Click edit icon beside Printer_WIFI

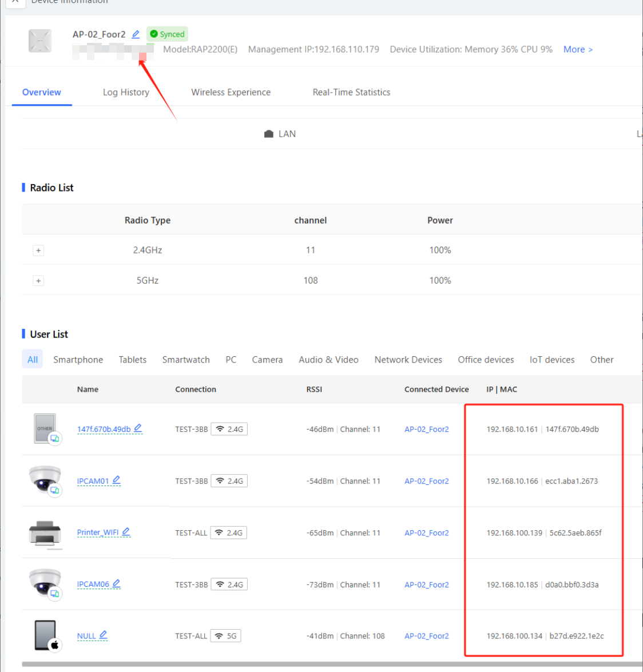(x=126, y=532)
